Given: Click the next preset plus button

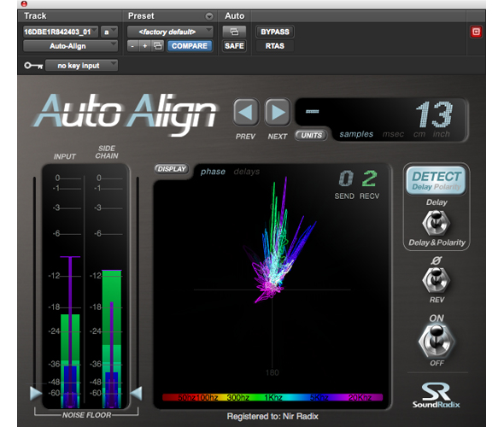Looking at the screenshot, I should point(145,46).
